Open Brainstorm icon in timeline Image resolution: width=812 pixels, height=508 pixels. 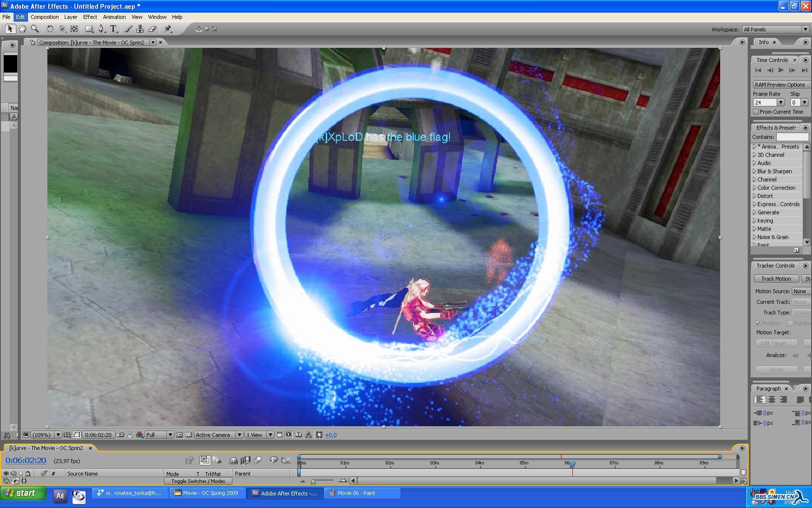click(274, 461)
